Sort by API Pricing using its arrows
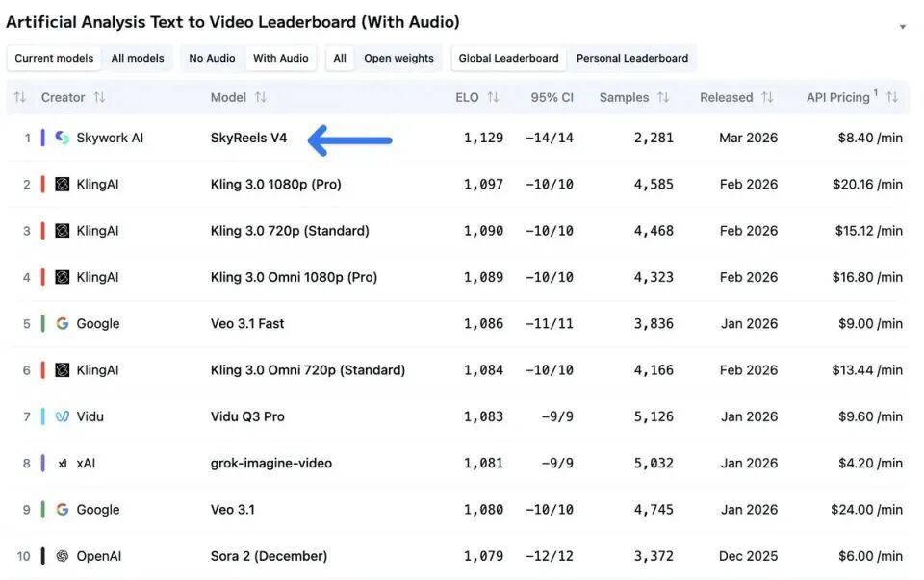Screen dimensions: 924x580 tap(892, 97)
